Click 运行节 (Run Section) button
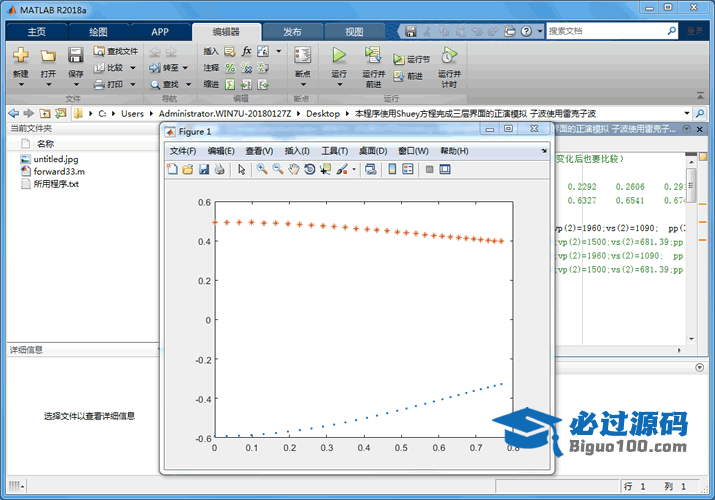This screenshot has width=715, height=500. [x=411, y=59]
